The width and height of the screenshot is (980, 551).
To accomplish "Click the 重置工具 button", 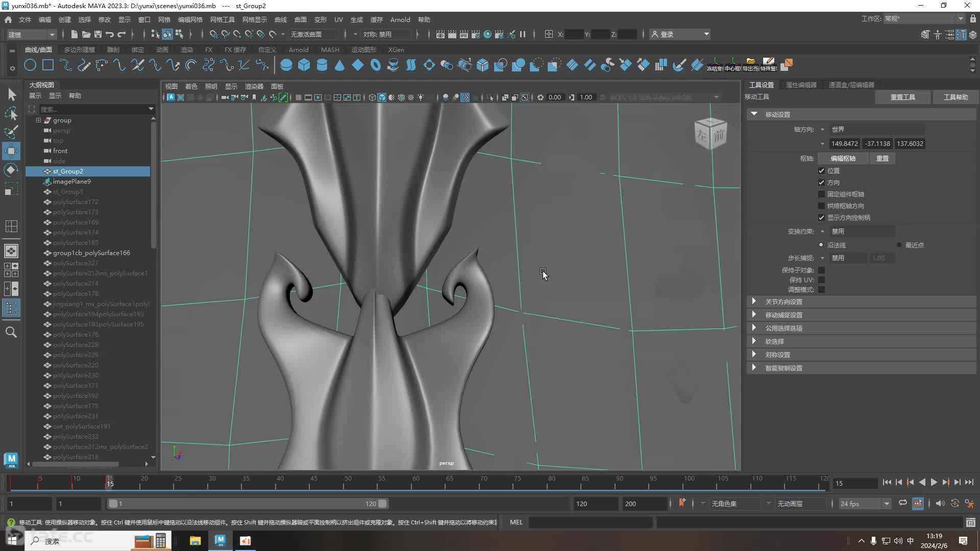I will [x=902, y=97].
